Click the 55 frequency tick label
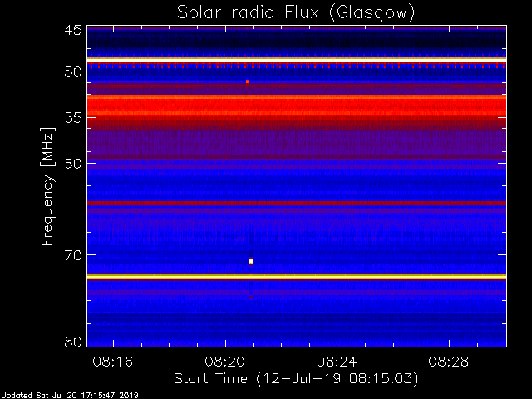This screenshot has height=399, width=532. [73, 118]
